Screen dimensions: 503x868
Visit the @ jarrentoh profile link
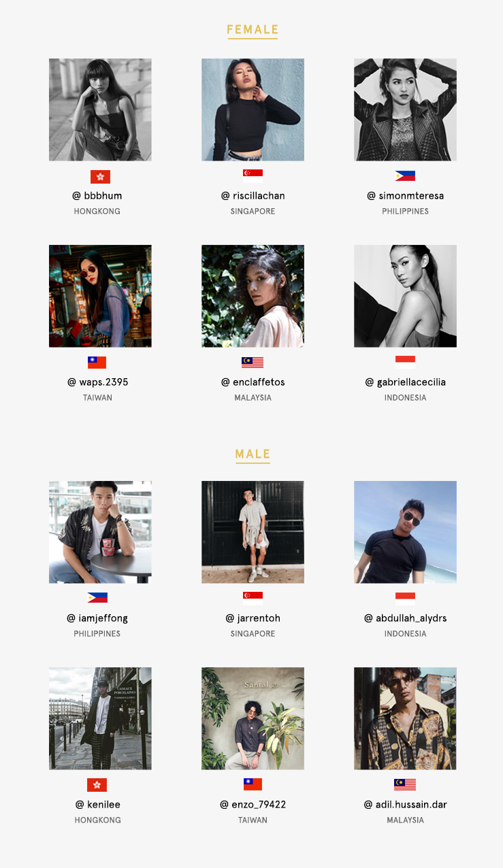[x=253, y=618]
